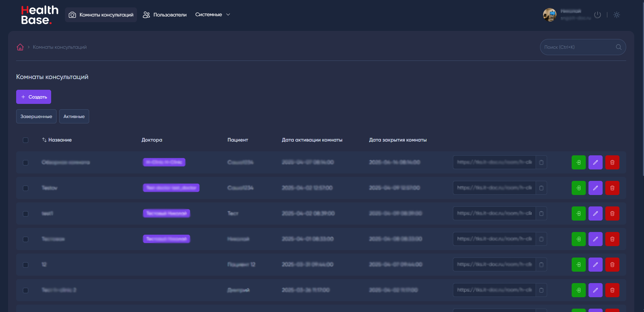Copy link of room activated 2025-04-01 08:33:00
Viewport: 644px width, 312px height.
tap(541, 239)
